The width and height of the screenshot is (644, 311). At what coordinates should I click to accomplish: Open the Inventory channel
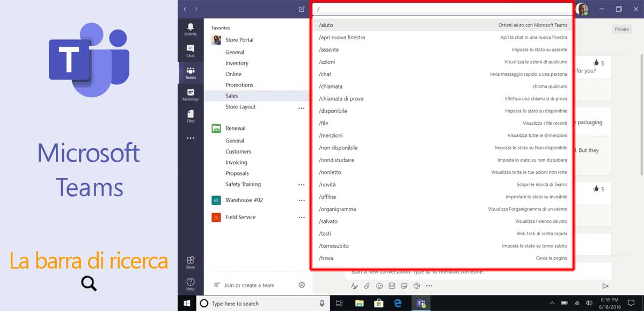tap(237, 63)
